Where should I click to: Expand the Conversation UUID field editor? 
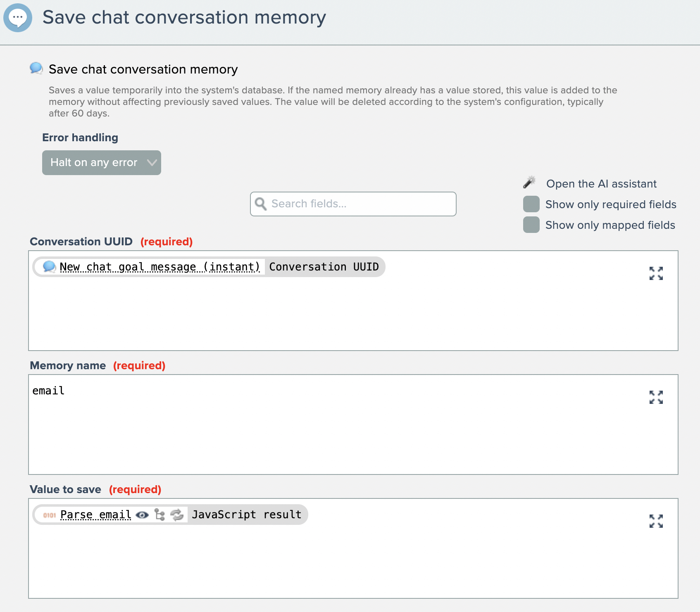pyautogui.click(x=656, y=273)
